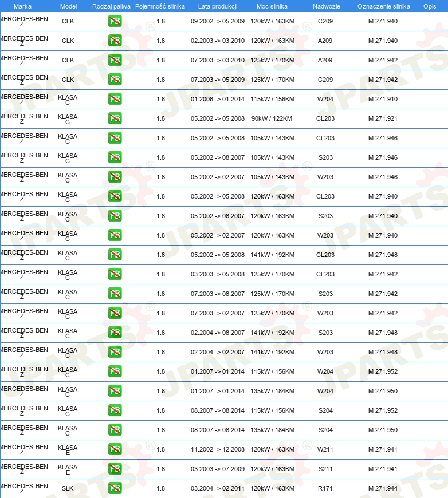Click the fuel icon in the CLK C209 M 271.942 row

pyautogui.click(x=115, y=80)
